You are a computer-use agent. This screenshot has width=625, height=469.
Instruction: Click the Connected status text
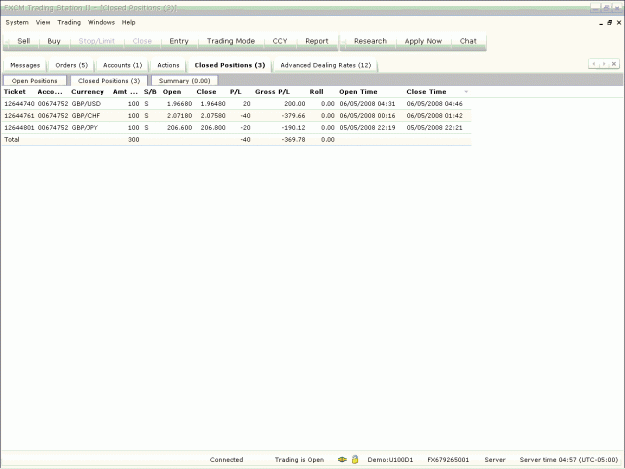(x=226, y=459)
